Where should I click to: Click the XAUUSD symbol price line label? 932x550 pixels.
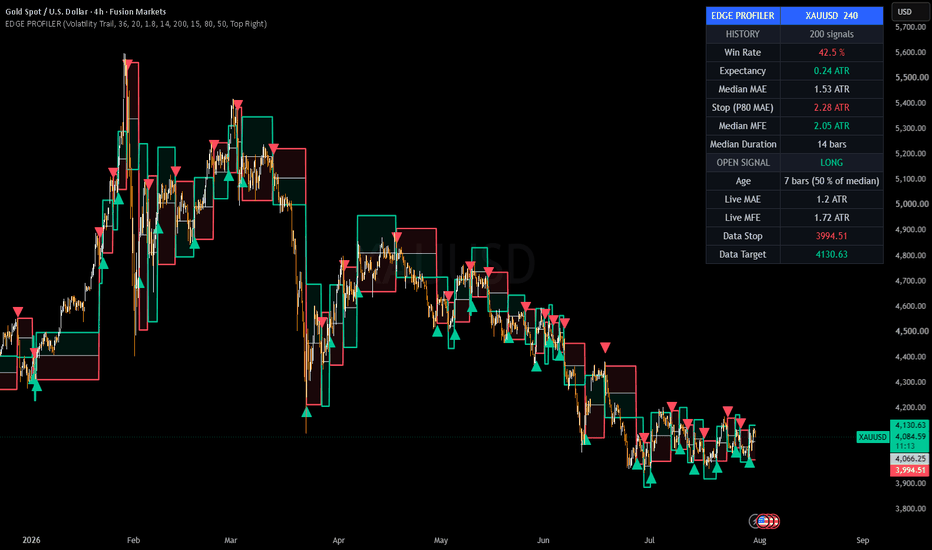pos(872,437)
